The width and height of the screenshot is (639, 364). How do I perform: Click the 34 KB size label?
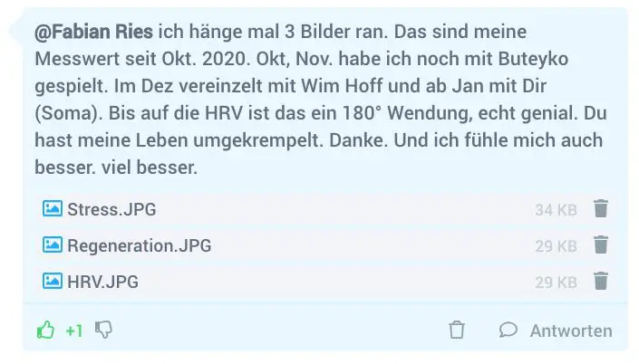tap(556, 210)
